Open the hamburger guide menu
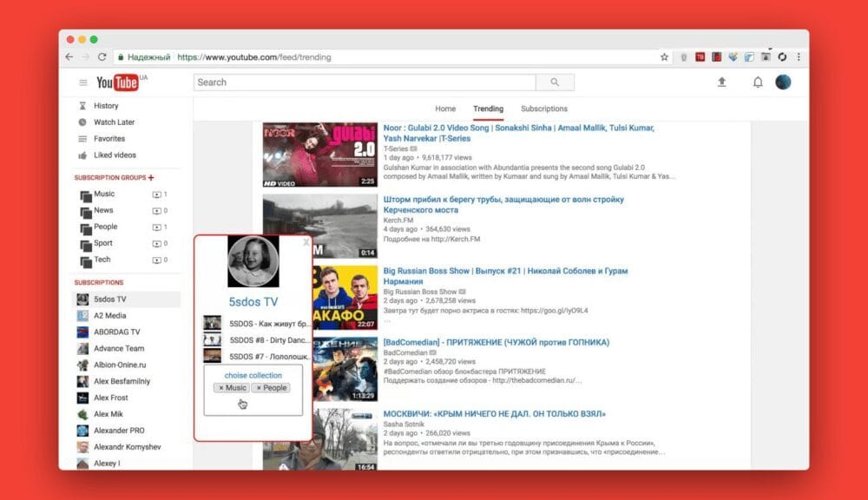 click(83, 82)
